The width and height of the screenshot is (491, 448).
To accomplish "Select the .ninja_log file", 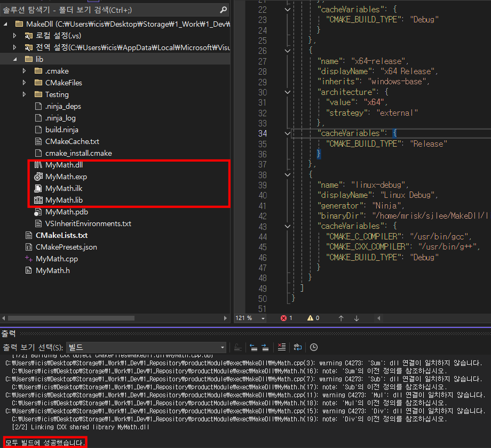I will (60, 118).
